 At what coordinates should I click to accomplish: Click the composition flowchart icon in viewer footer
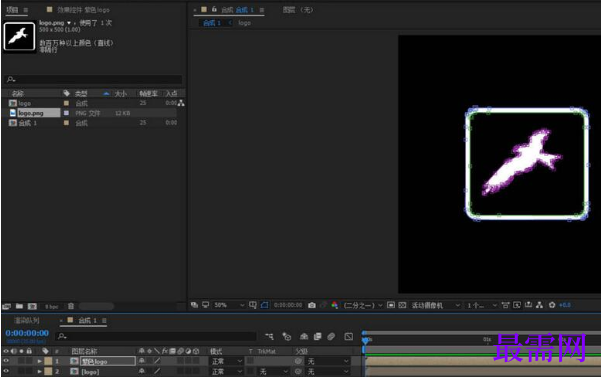point(539,305)
